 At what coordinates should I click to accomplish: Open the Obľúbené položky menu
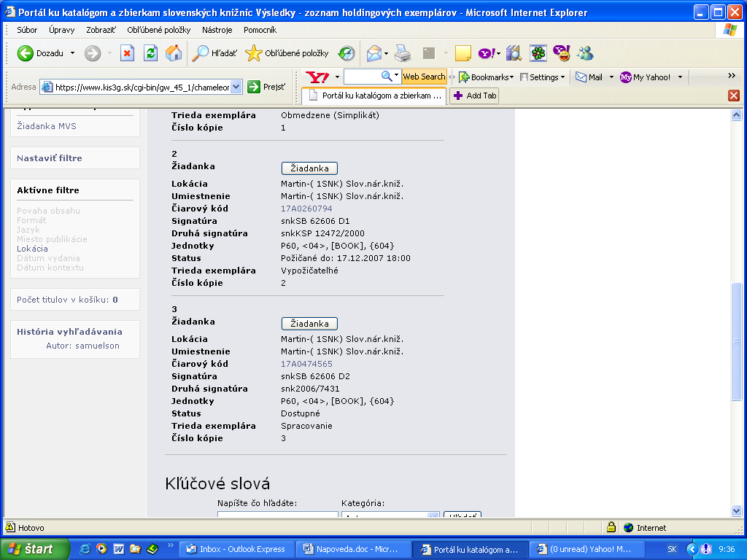pos(158,30)
